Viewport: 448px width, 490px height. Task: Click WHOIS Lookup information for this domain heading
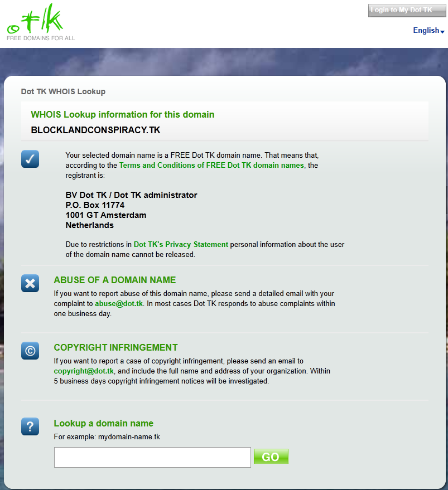coord(123,114)
